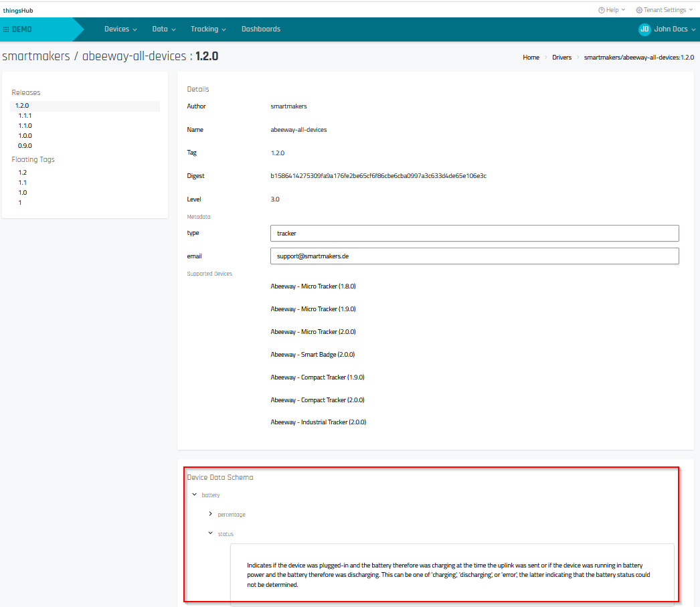
Task: Click the JD user avatar icon
Action: tap(644, 29)
